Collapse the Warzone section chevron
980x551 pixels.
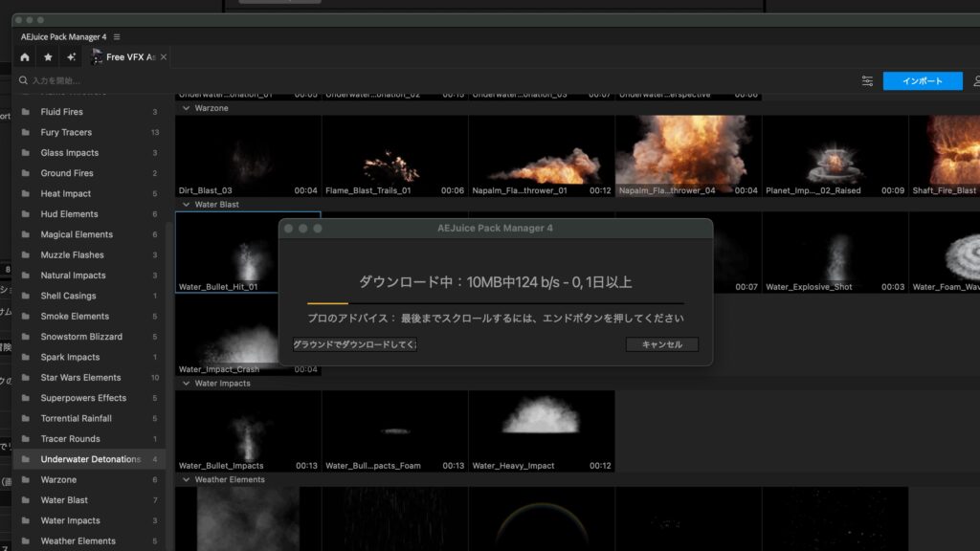click(x=186, y=108)
